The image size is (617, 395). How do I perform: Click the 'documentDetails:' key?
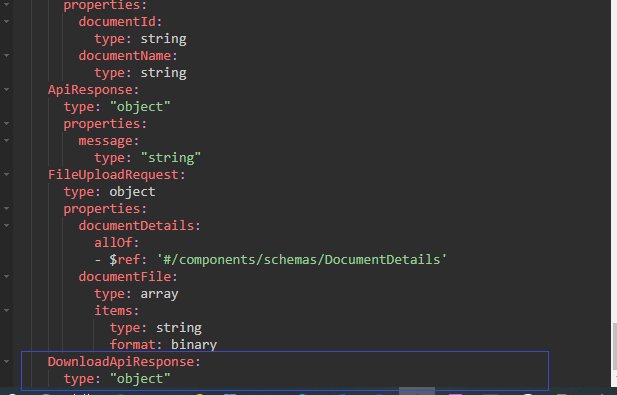tap(139, 225)
